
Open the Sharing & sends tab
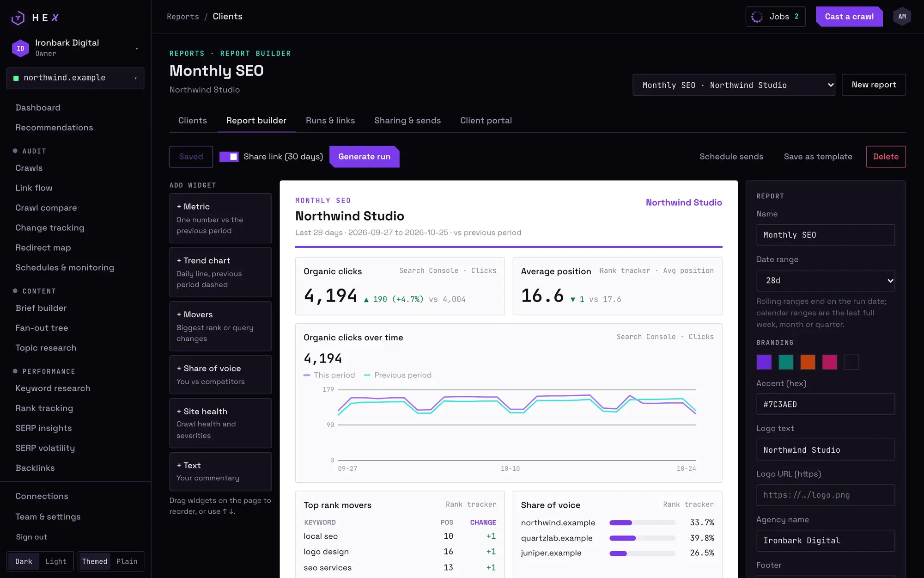(407, 121)
